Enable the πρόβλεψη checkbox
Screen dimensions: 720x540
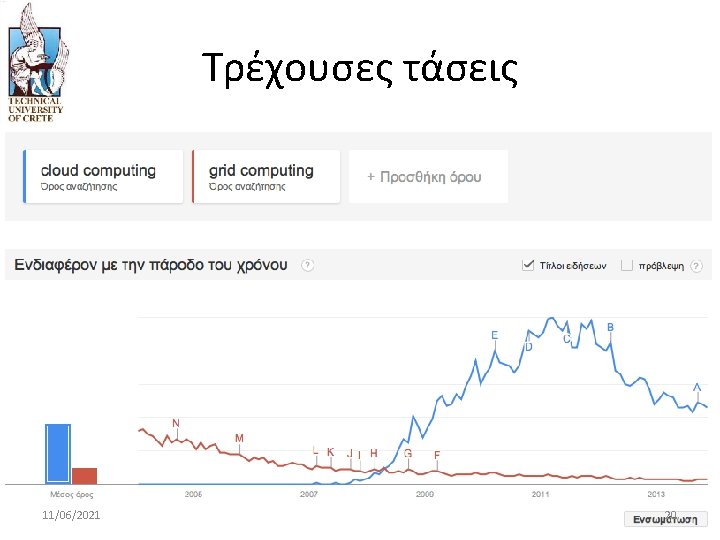tap(627, 265)
